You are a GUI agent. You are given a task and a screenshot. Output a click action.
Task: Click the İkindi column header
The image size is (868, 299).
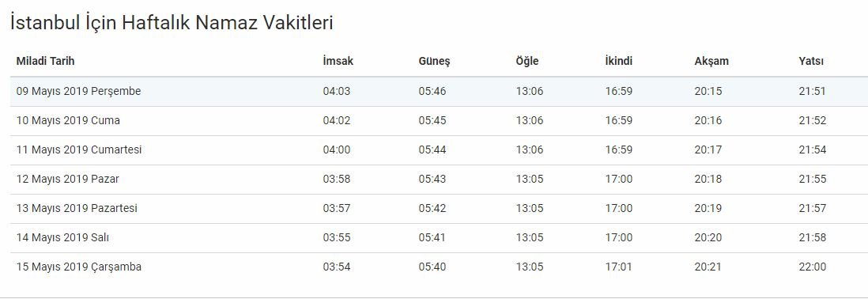pos(618,62)
